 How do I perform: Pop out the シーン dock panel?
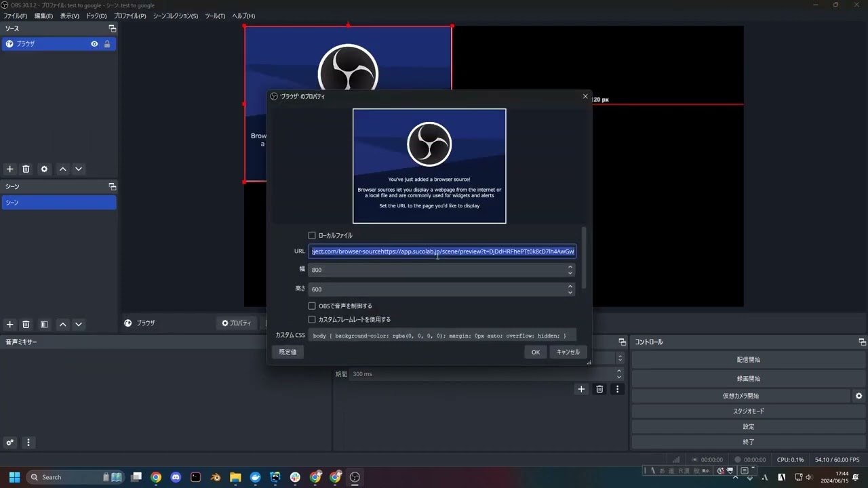coord(113,186)
